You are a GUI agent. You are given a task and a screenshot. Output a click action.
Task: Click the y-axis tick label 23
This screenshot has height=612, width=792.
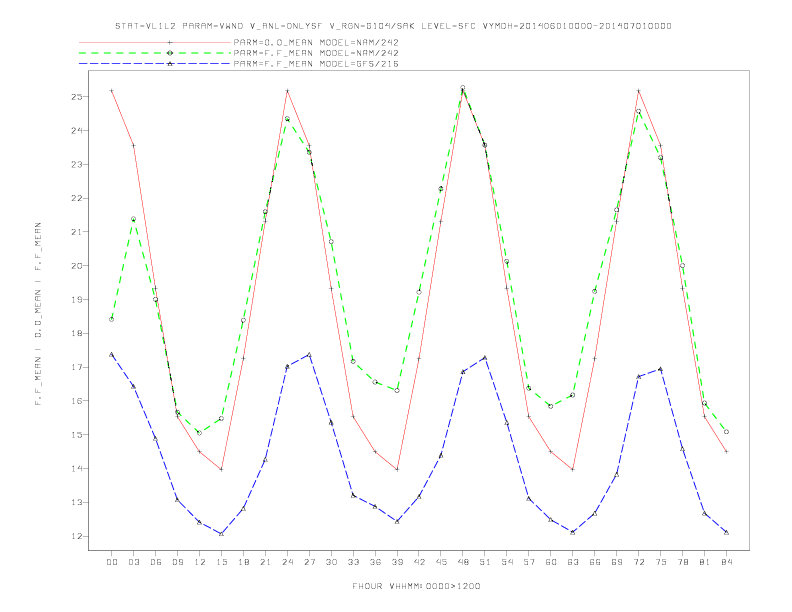(x=77, y=164)
